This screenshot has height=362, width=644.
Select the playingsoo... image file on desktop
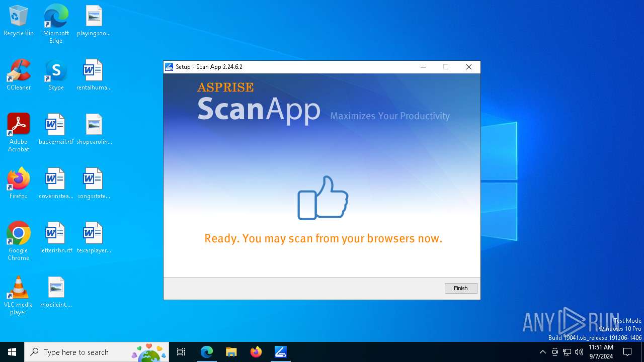pos(94,21)
